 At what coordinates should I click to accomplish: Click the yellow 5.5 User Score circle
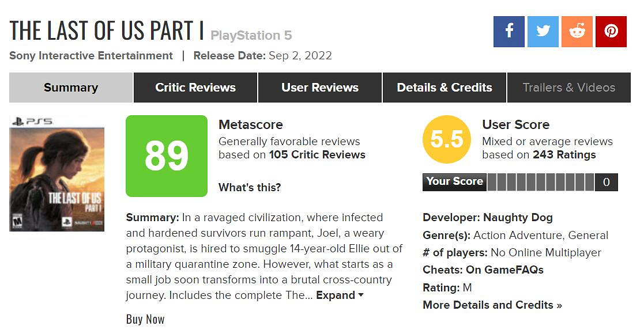[x=447, y=139]
